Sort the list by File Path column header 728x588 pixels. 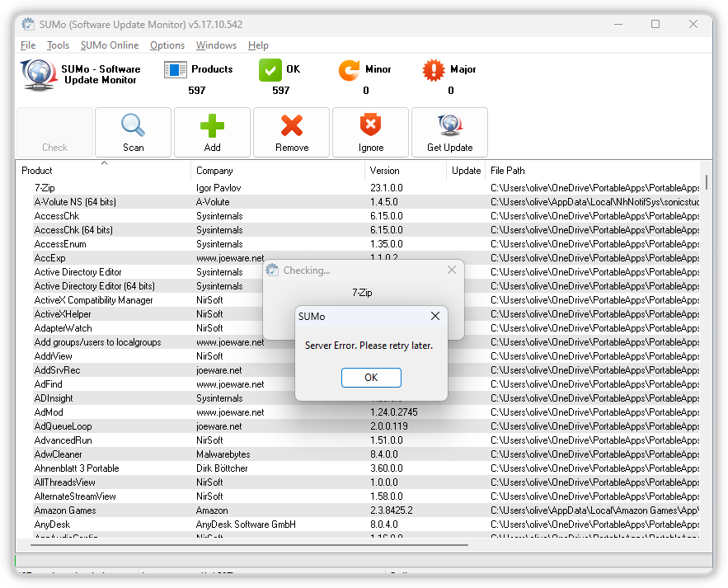[x=592, y=171]
